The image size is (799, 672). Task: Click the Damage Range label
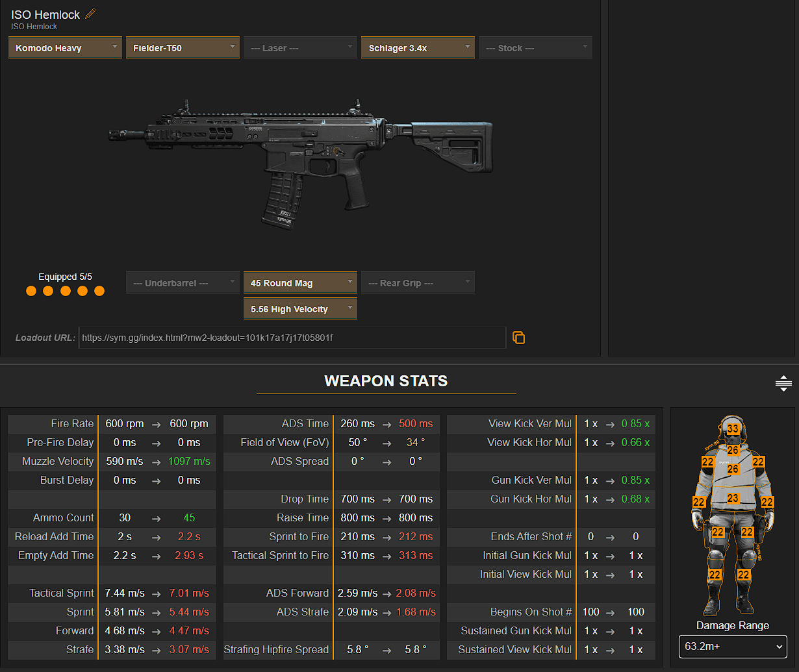(x=733, y=625)
